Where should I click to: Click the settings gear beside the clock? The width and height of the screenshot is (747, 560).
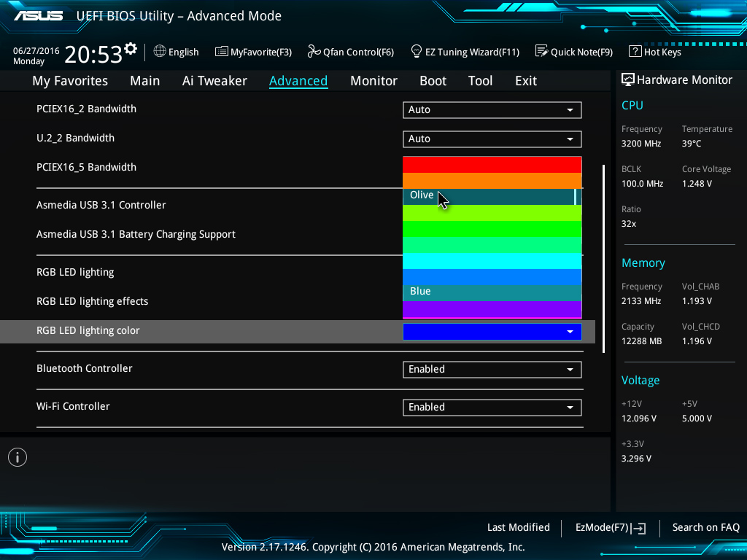131,49
